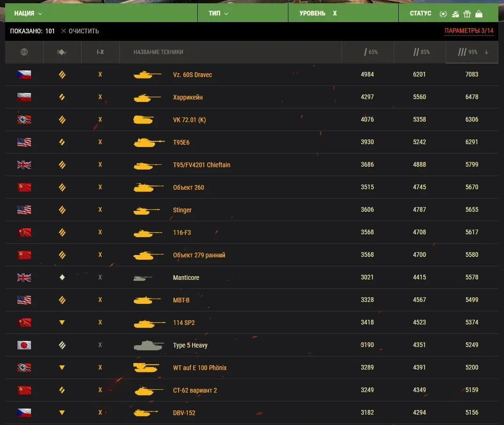Select the Czech flag next to Vz. 60S Dravec
Image resolution: width=504 pixels, height=425 pixels.
coord(24,75)
